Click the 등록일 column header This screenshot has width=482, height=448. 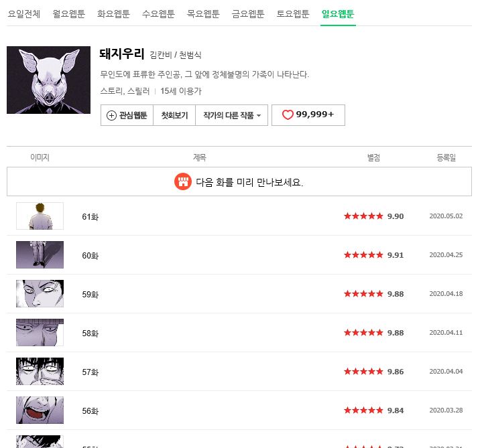446,157
